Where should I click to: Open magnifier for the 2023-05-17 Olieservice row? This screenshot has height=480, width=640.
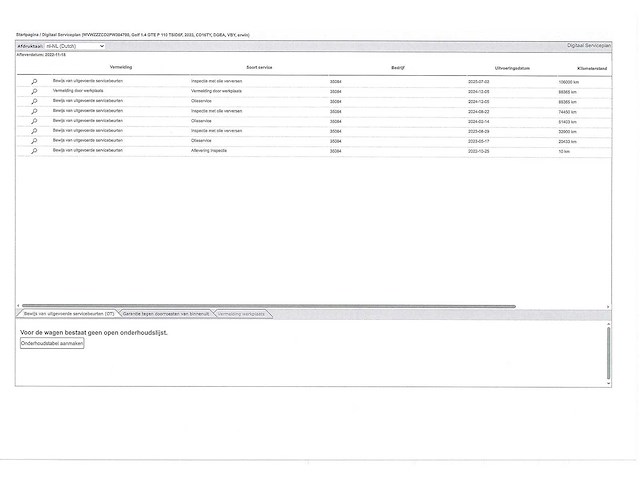[x=34, y=141]
